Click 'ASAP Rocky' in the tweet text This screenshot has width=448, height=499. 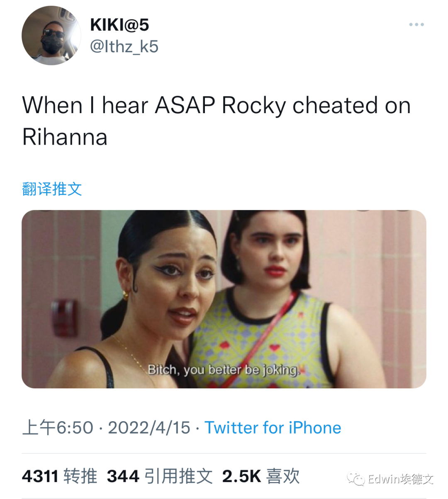point(220,105)
